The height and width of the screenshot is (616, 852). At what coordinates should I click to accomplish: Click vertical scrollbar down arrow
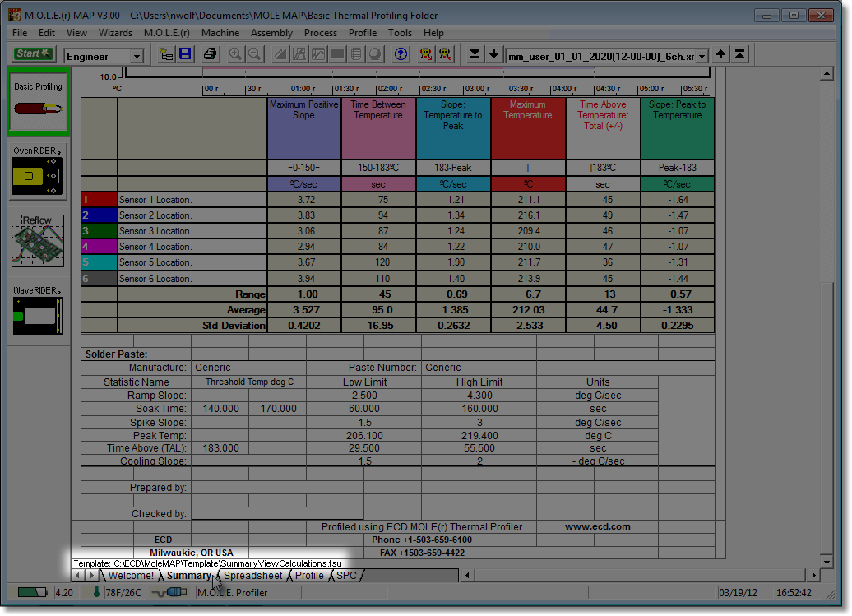coord(827,563)
